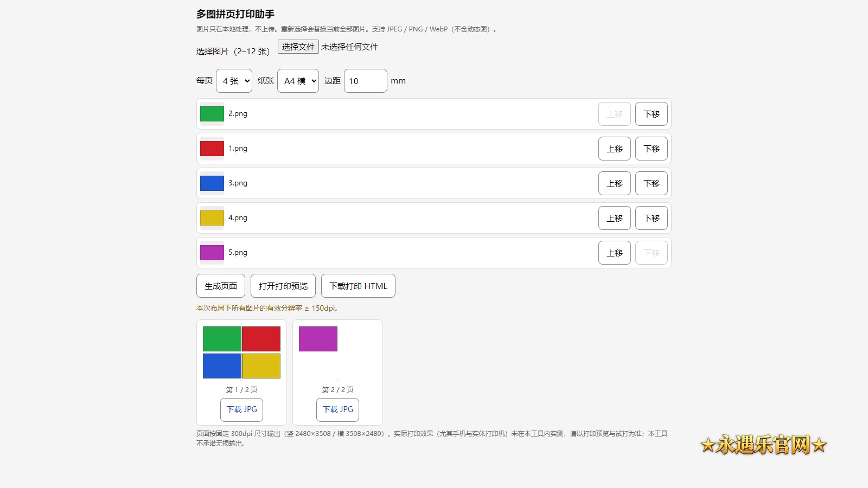Move 2.png down with 下移

(x=651, y=114)
